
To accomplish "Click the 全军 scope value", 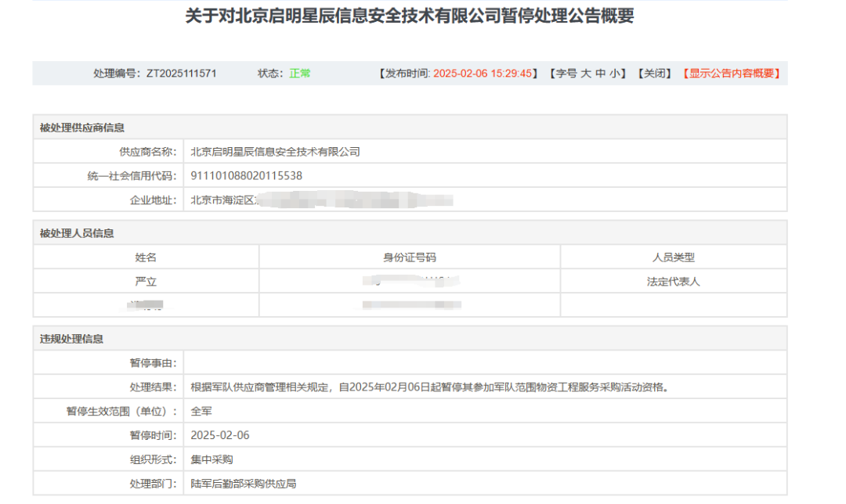I will (x=201, y=412).
